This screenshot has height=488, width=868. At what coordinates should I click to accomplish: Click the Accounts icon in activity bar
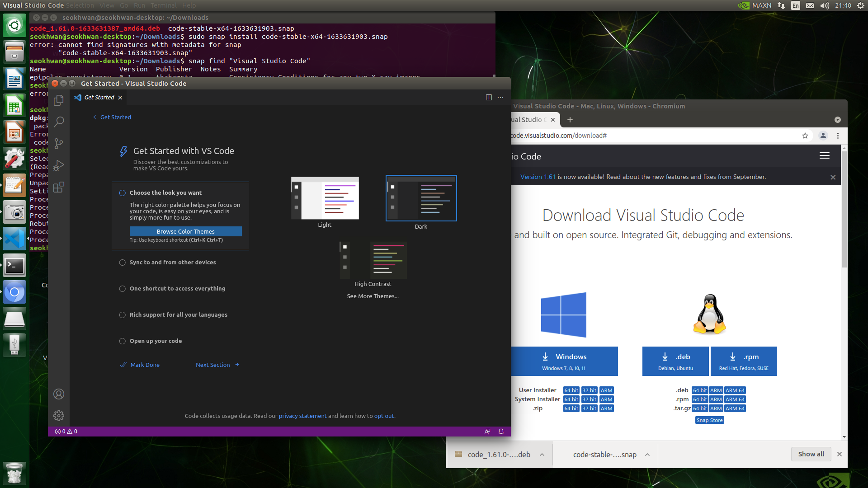pyautogui.click(x=59, y=394)
